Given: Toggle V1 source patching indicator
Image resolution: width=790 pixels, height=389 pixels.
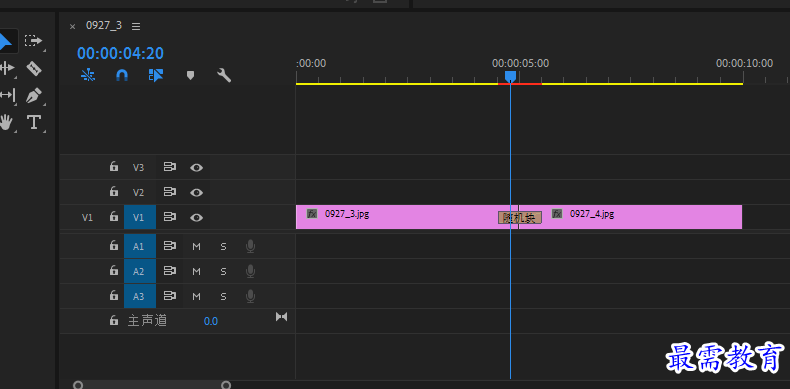Looking at the screenshot, I should click(87, 218).
